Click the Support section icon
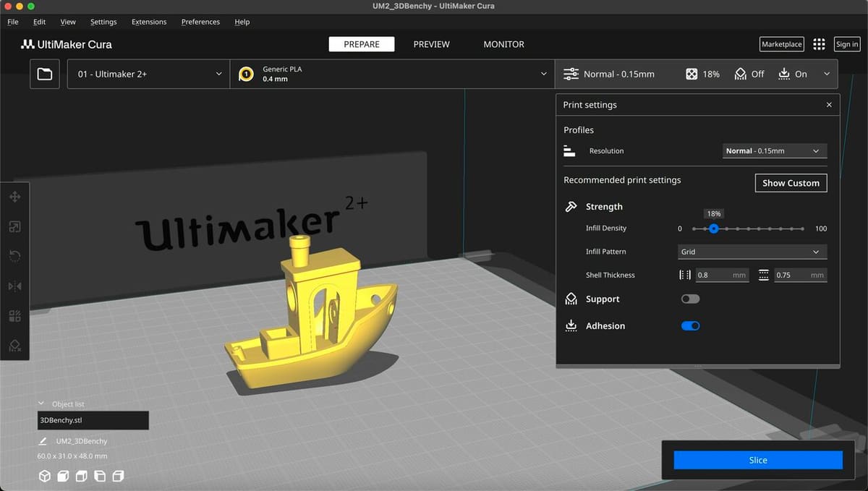This screenshot has height=491, width=868. click(571, 299)
